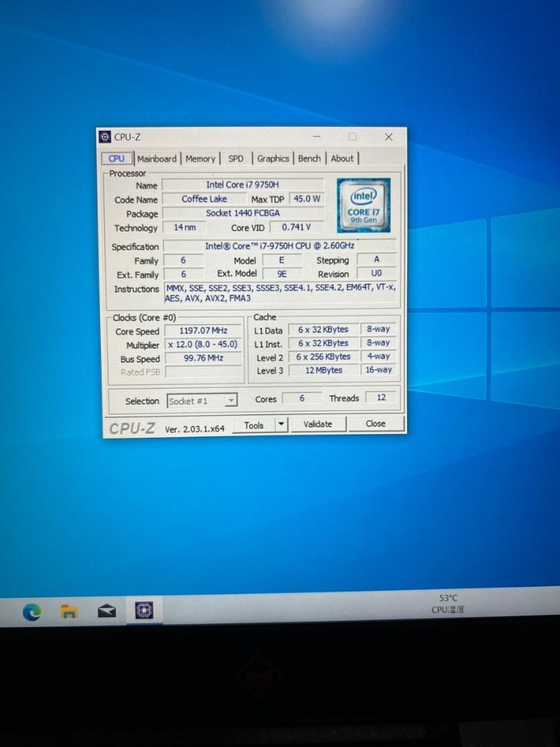560x747 pixels.
Task: Click the Tools button
Action: [254, 425]
